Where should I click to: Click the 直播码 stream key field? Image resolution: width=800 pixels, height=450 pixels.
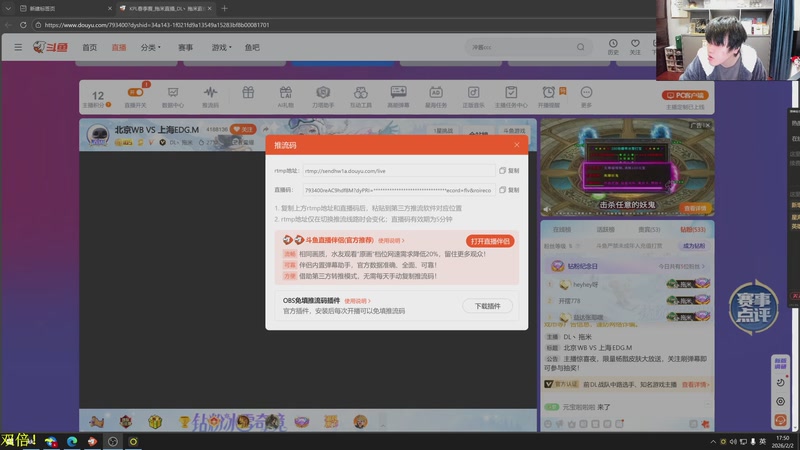(398, 190)
